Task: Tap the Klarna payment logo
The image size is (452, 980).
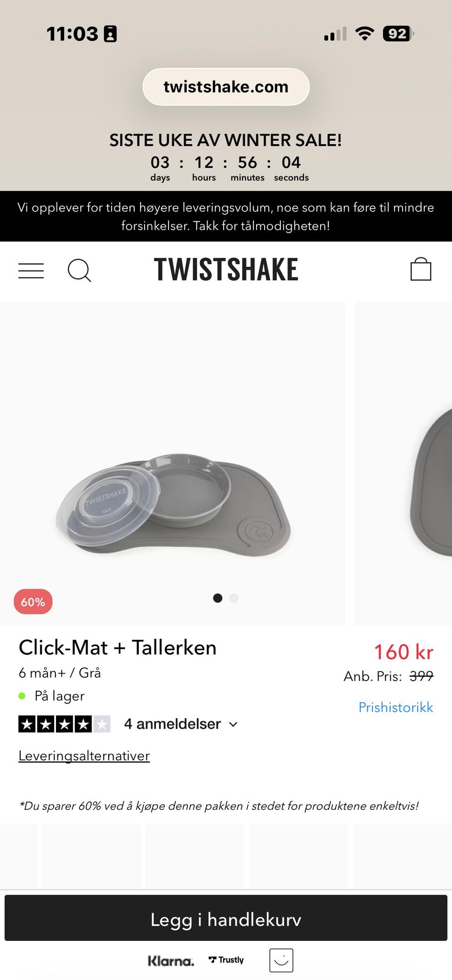Action: coord(171,961)
